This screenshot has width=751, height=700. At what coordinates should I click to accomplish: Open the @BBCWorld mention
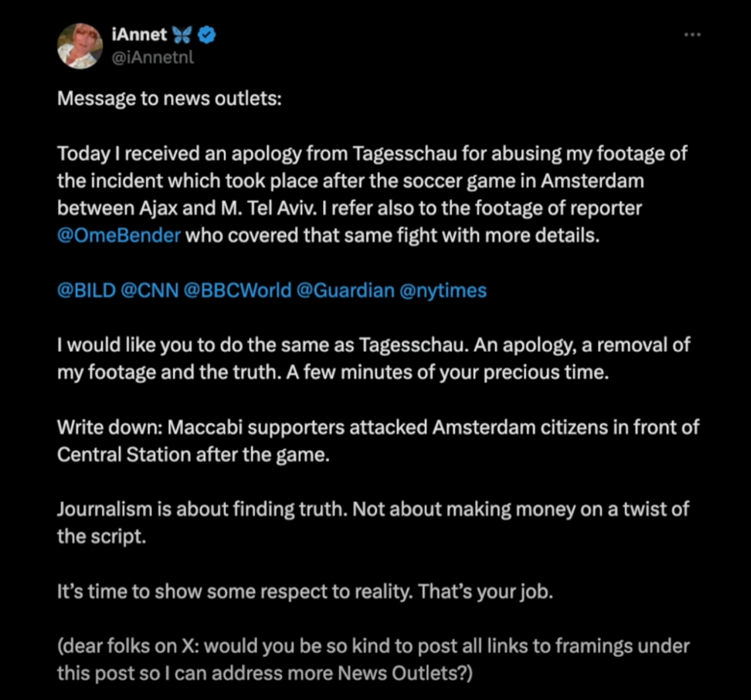(x=237, y=290)
